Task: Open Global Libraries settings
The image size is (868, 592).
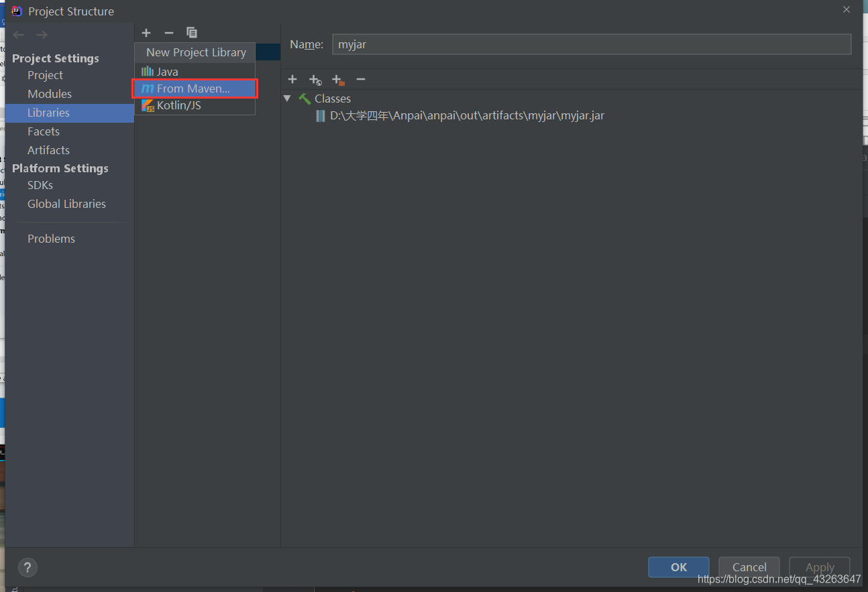Action: [66, 204]
